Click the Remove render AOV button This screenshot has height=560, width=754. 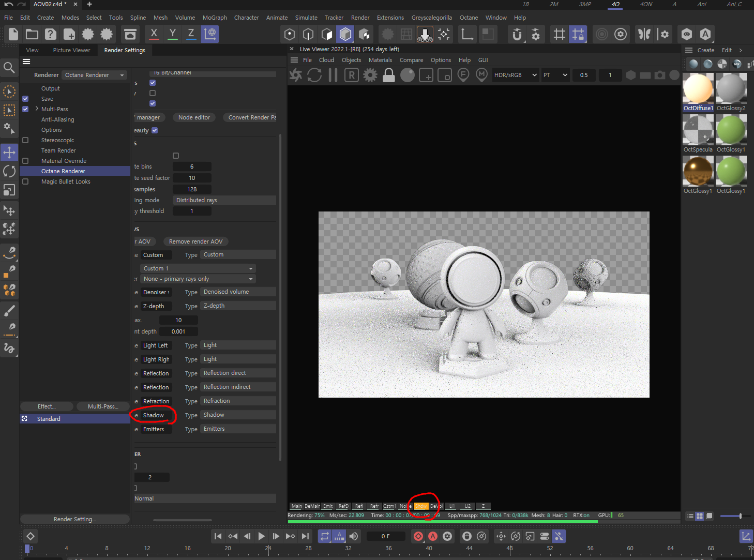tap(195, 241)
